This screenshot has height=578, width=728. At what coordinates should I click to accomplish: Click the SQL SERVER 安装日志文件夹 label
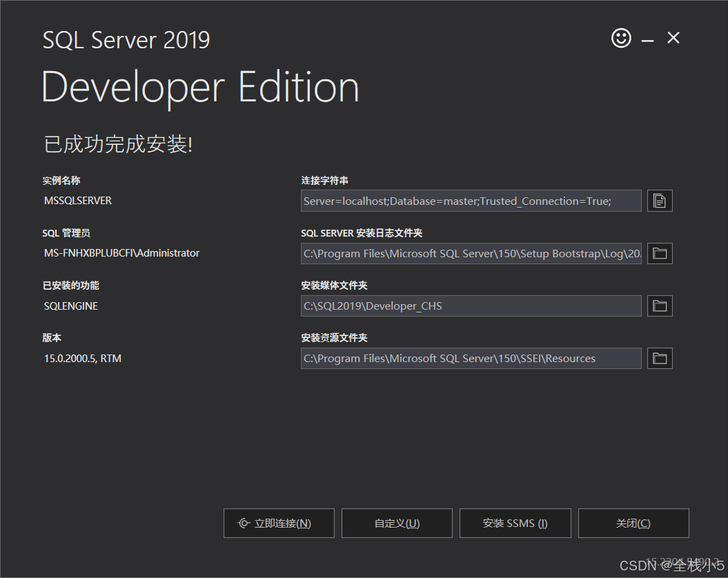coord(362,233)
